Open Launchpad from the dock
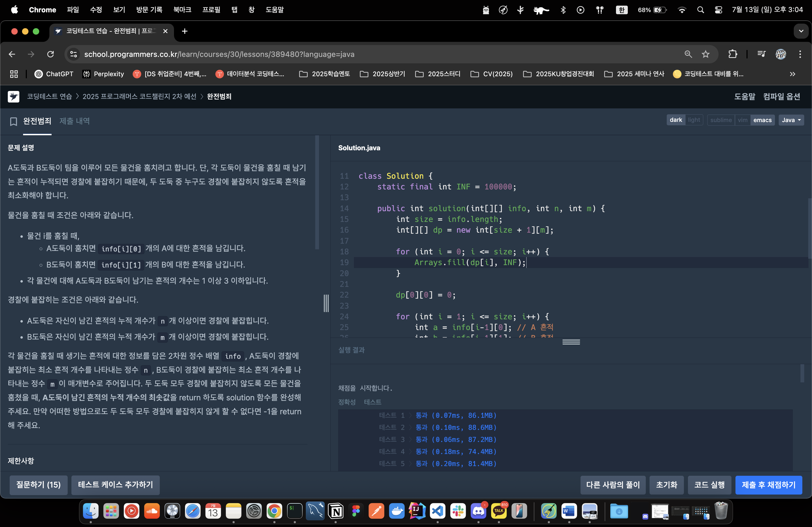This screenshot has height=527, width=812. pyautogui.click(x=111, y=511)
